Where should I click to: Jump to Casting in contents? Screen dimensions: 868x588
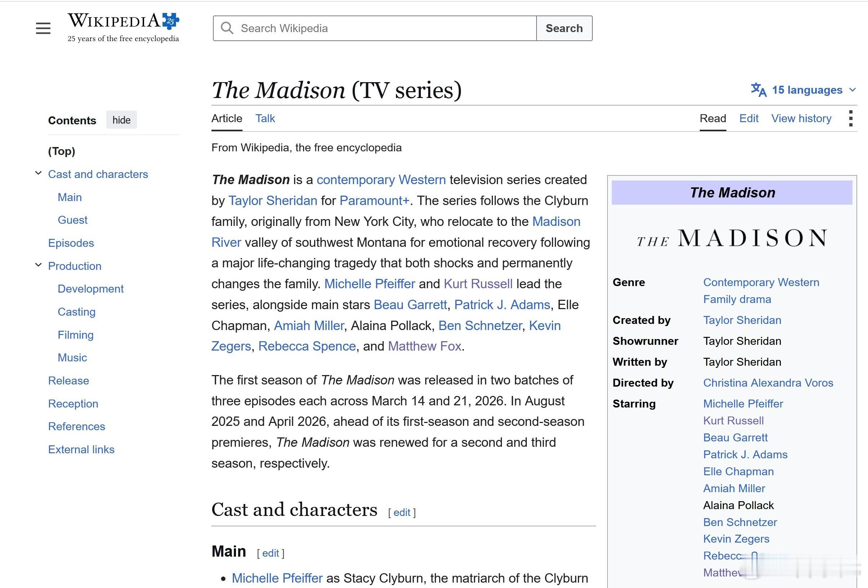pos(76,312)
